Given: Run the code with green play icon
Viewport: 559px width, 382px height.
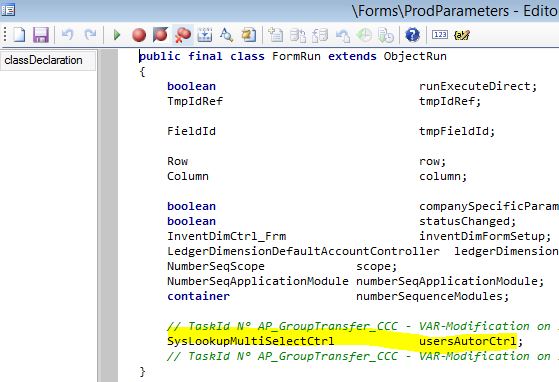Looking at the screenshot, I should (x=117, y=35).
